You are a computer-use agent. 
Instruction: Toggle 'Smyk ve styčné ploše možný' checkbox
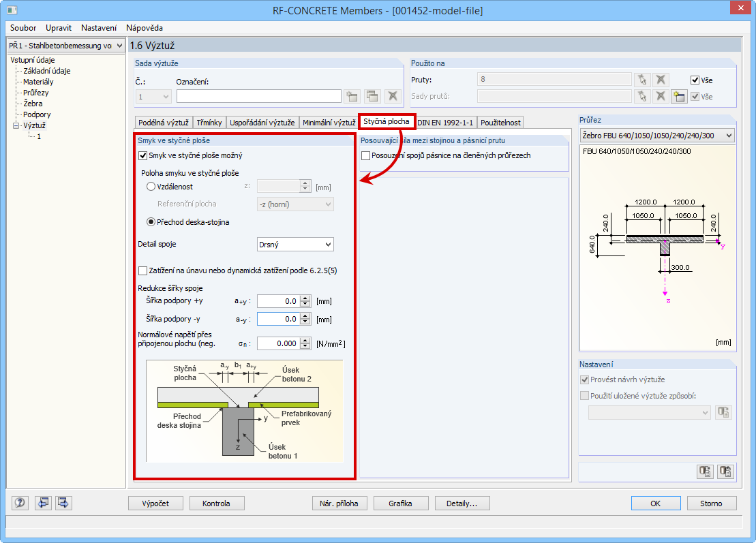coord(142,155)
